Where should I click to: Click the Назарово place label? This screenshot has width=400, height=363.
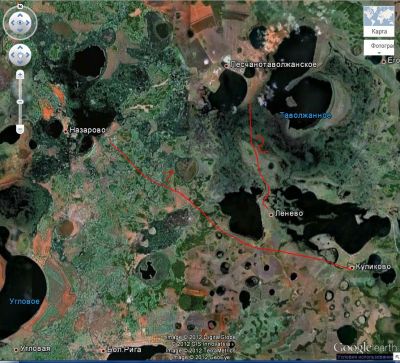coord(87,130)
